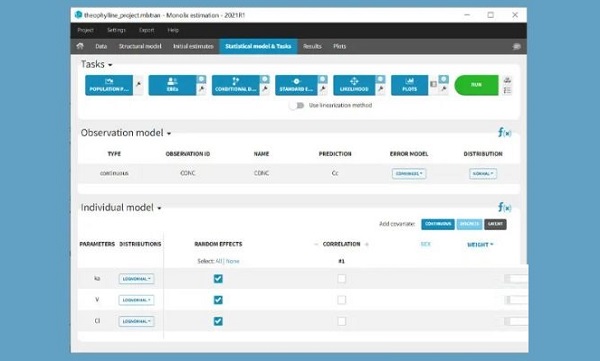The image size is (600, 361).
Task: Show the Observation model f(x) formula
Action: (x=504, y=133)
